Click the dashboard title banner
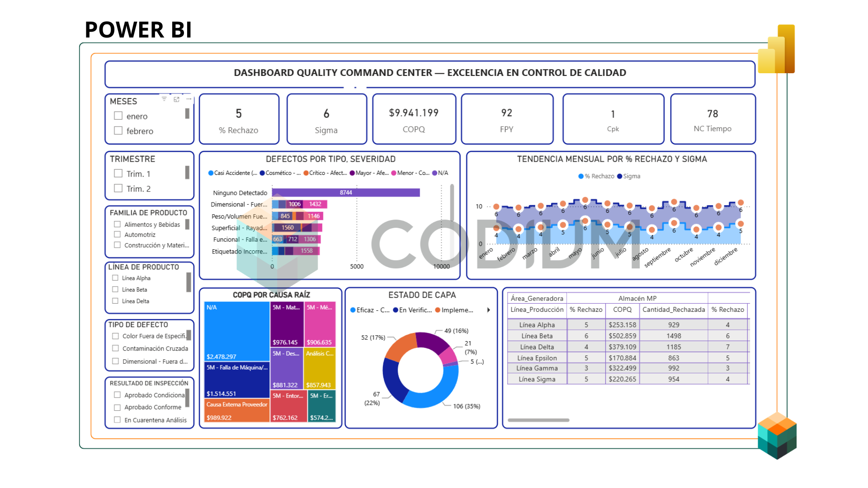The height and width of the screenshot is (488, 868). coord(430,73)
